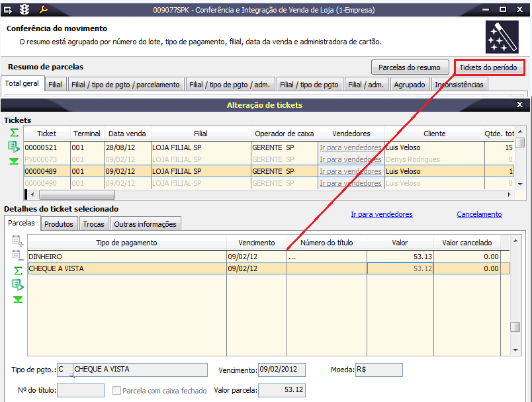Click the export icon beside Tickets grid

pyautogui.click(x=14, y=147)
